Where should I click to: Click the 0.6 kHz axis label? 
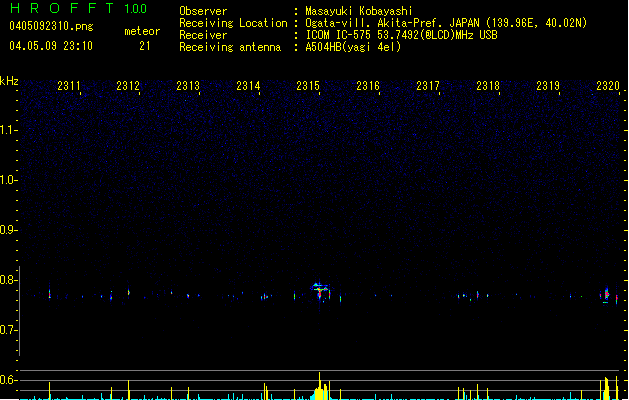coord(8,380)
